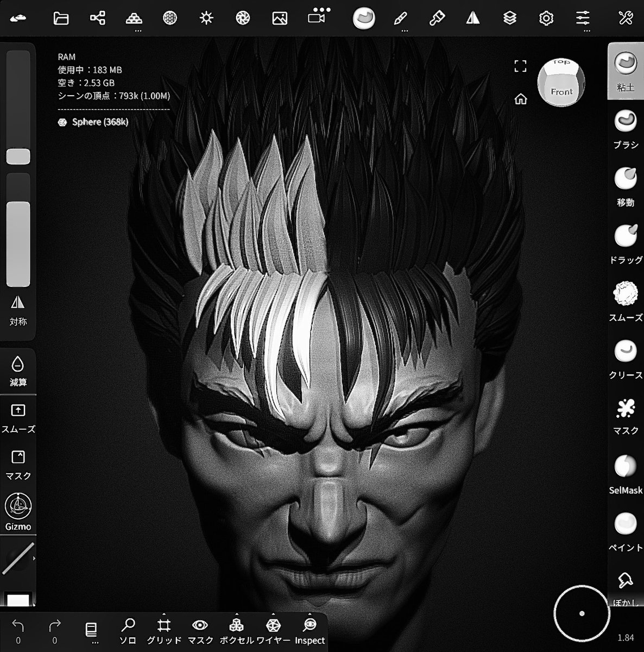This screenshot has width=644, height=652.
Task: Toggle マスク visibility in bottom bar
Action: pyautogui.click(x=200, y=631)
